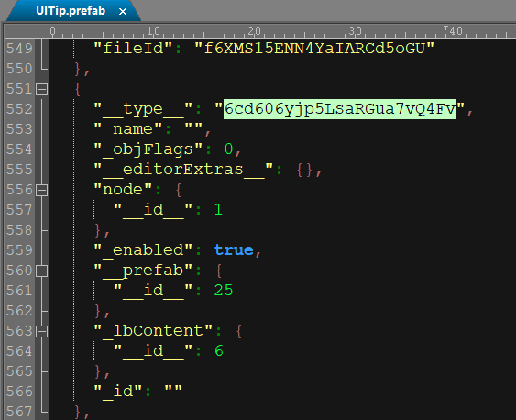Collapse the __prefab block at line 560
The height and width of the screenshot is (420, 516).
(41, 271)
